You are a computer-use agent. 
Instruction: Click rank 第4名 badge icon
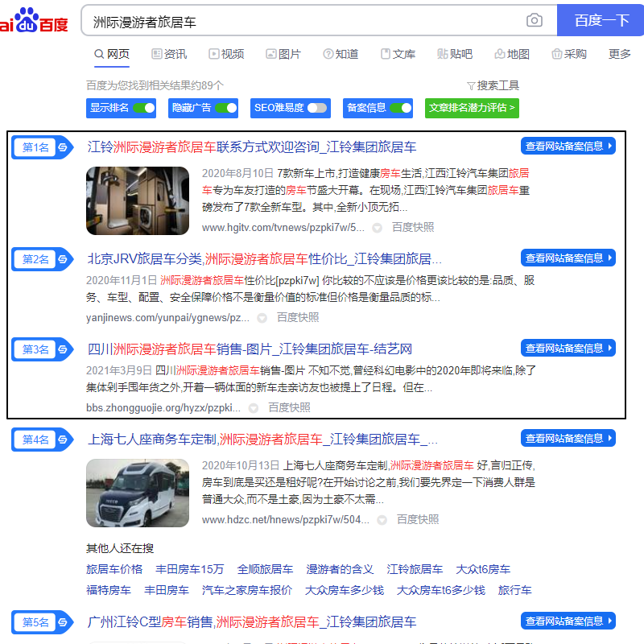pos(43,440)
